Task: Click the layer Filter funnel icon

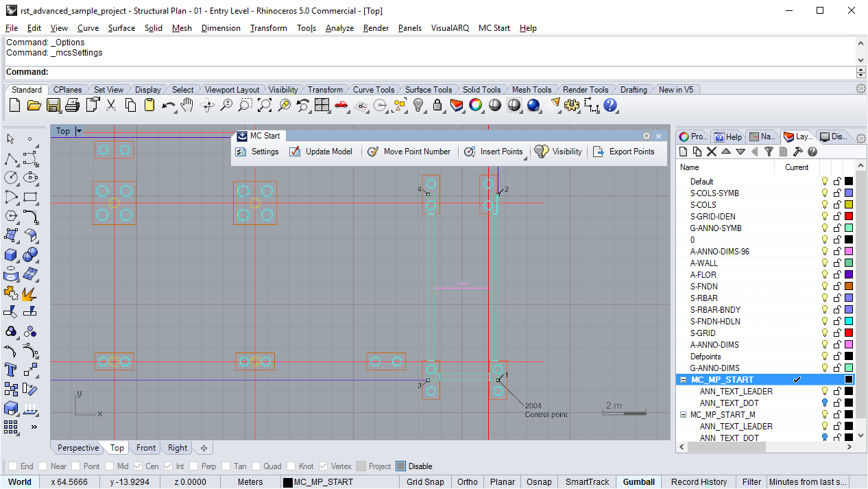Action: pyautogui.click(x=769, y=152)
